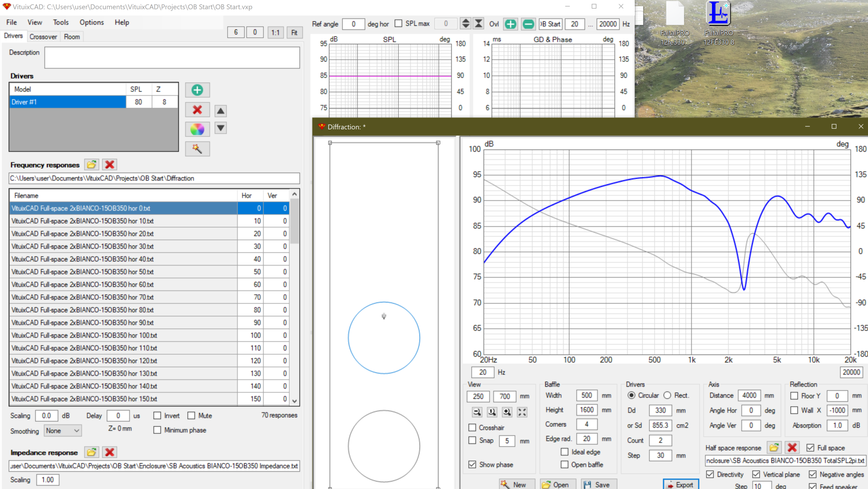Click the SPL scale up-down arrows icon
Viewport: 868px width, 489px height.
[465, 24]
